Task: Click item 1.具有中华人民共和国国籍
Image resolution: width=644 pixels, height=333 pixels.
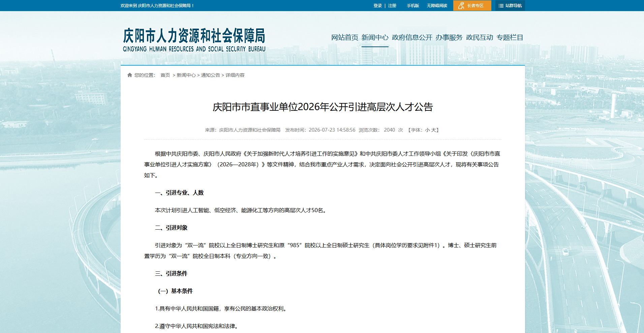Action: pos(222,308)
